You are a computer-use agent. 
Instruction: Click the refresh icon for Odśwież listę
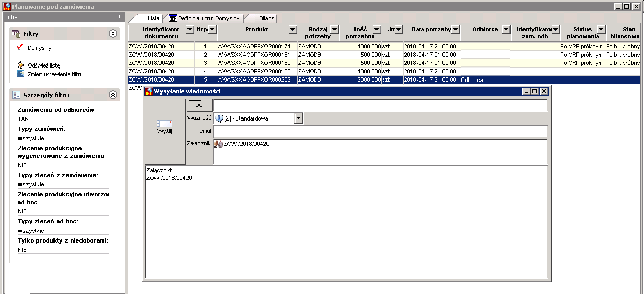coord(21,65)
